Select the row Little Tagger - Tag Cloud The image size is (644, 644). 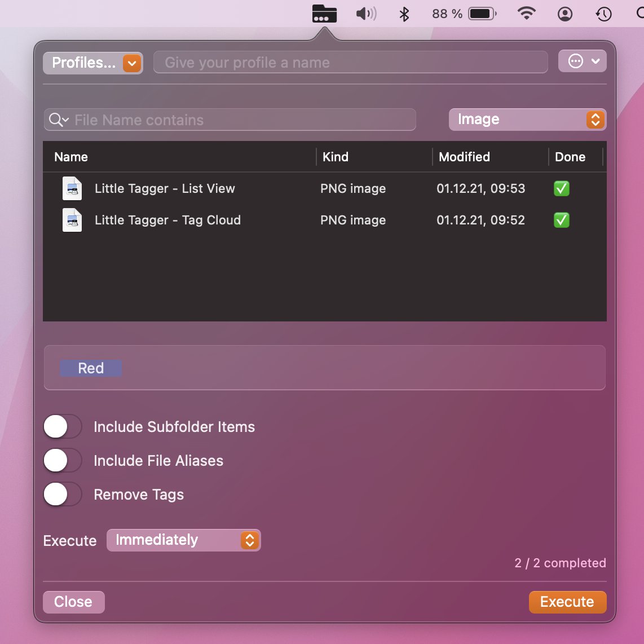pyautogui.click(x=324, y=220)
